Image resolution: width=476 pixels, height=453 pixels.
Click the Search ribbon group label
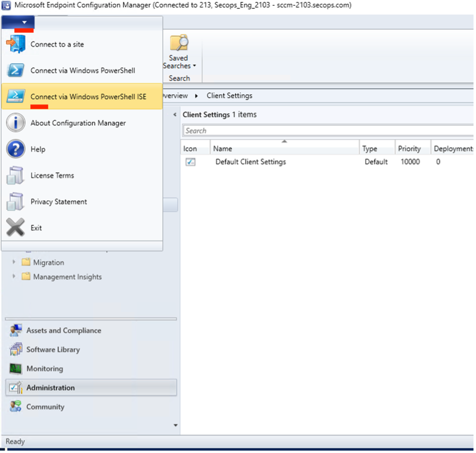pyautogui.click(x=179, y=78)
